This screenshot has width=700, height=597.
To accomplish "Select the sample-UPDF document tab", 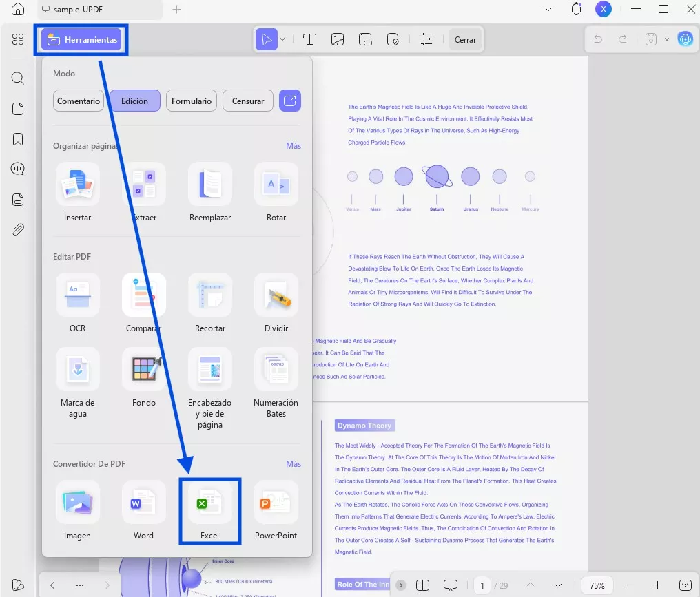I will pyautogui.click(x=99, y=10).
